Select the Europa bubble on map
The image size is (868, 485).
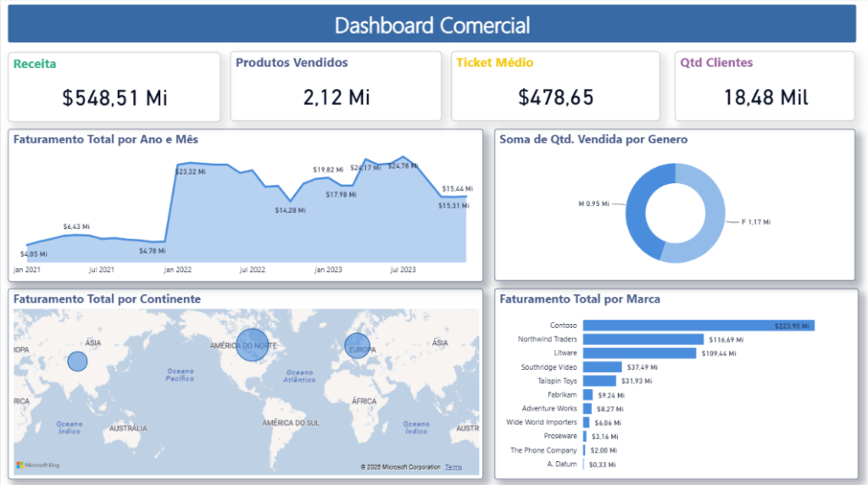pos(357,345)
